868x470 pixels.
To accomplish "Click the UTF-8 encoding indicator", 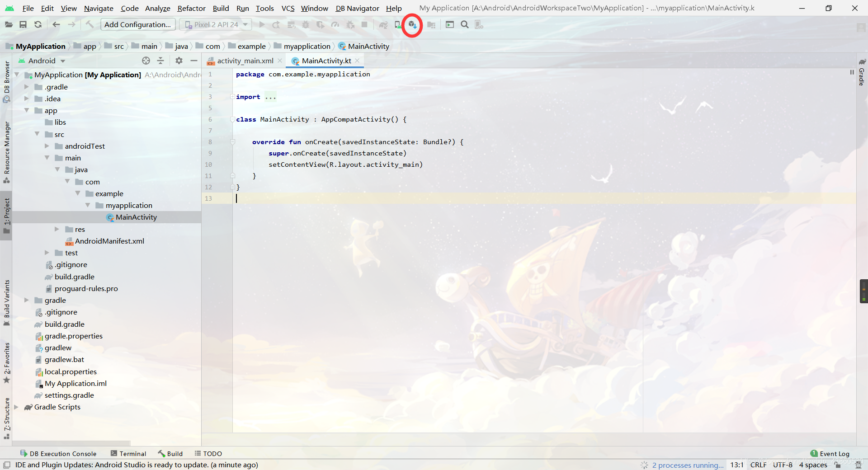I will [783, 465].
